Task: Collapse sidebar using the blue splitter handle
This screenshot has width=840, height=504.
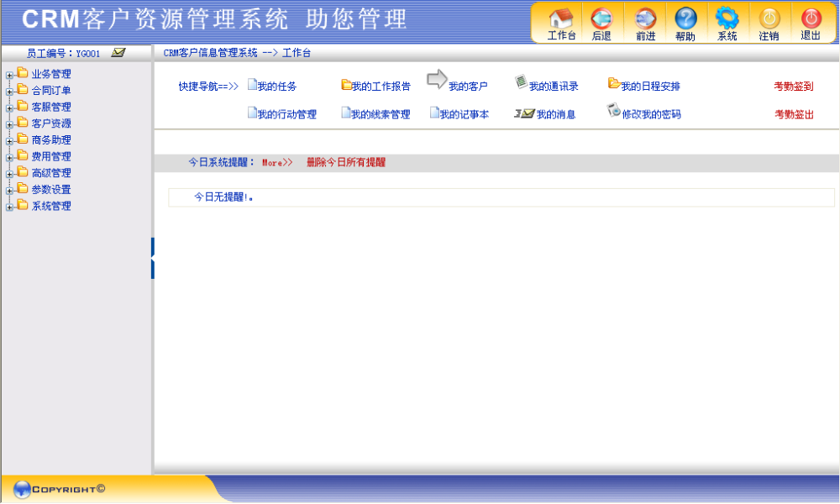Action: [x=153, y=258]
